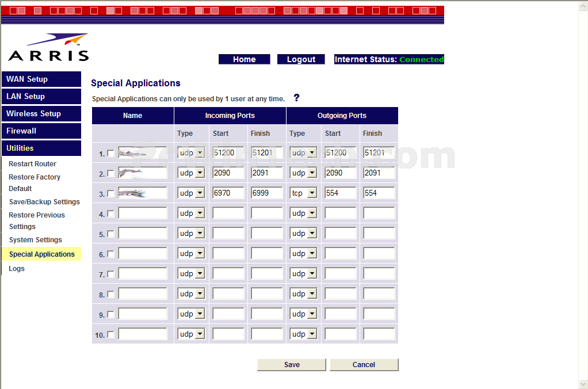The height and width of the screenshot is (389, 588).
Task: Open the help question mark icon
Action: click(x=296, y=98)
